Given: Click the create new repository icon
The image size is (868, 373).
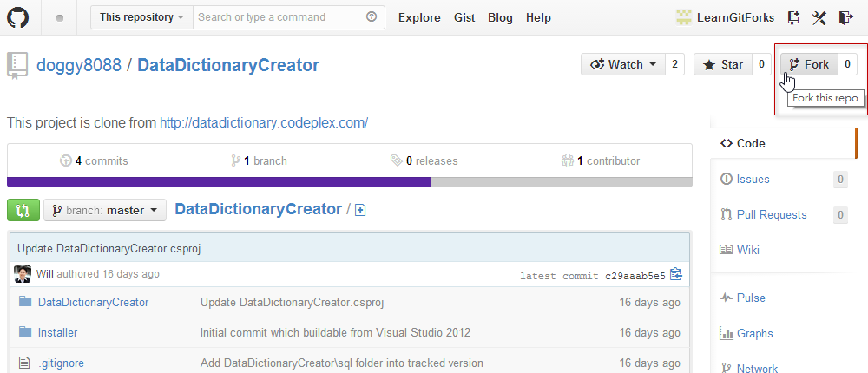Looking at the screenshot, I should point(793,17).
